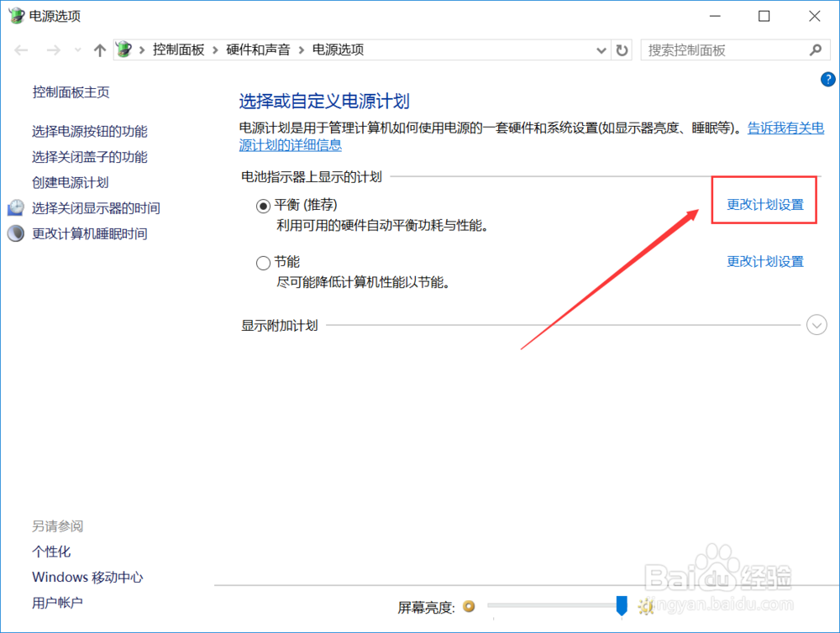The image size is (840, 633).
Task: Click the brightness sun icon near the slider
Action: pos(645,606)
